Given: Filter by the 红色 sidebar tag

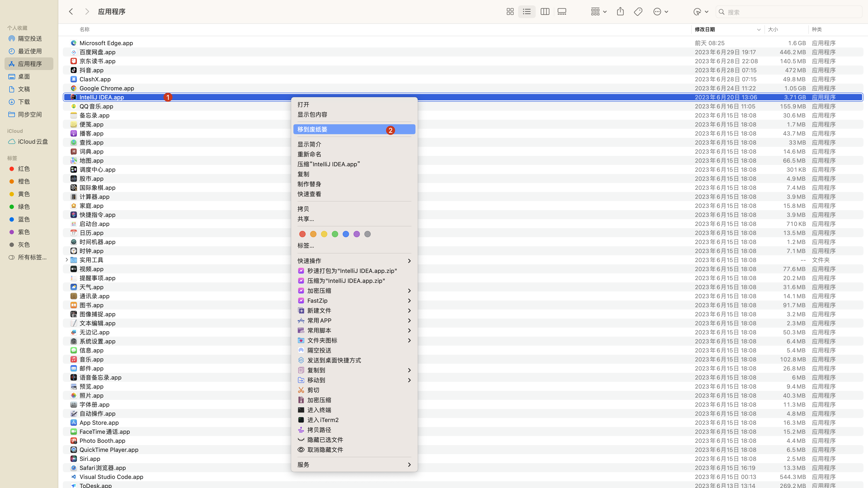Looking at the screenshot, I should (29, 169).
